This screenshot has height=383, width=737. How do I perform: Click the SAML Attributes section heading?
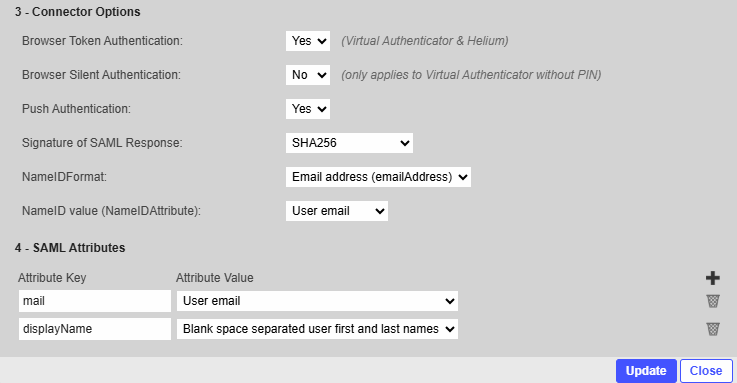coord(70,248)
